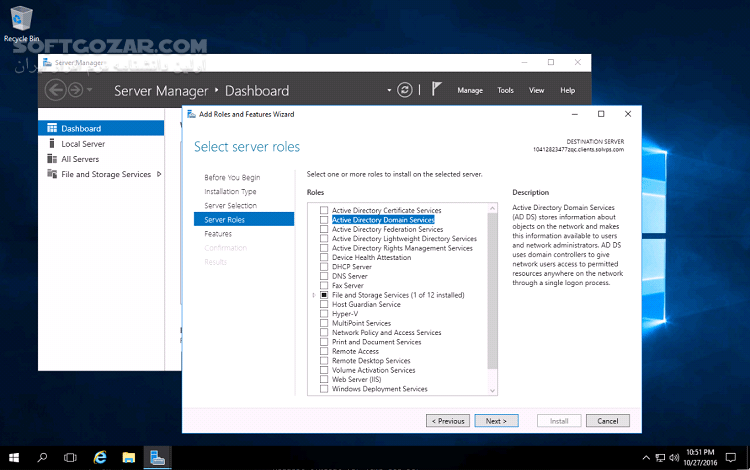This screenshot has width=750, height=470.
Task: Select Active Directory Rights Management Services row
Action: pos(402,248)
